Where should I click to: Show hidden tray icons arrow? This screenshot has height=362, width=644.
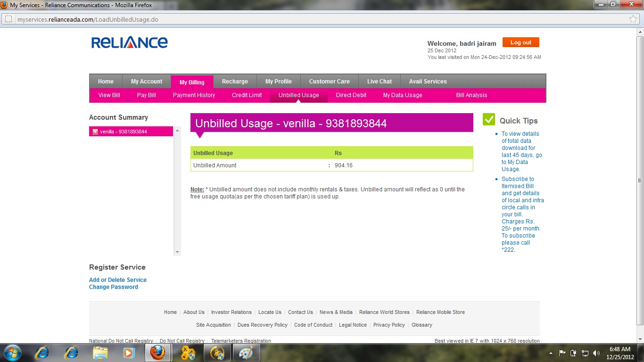pyautogui.click(x=551, y=353)
